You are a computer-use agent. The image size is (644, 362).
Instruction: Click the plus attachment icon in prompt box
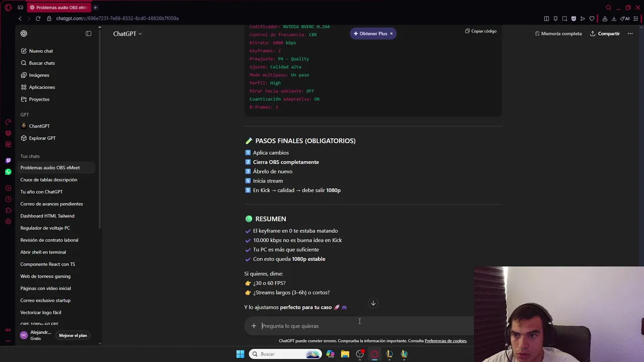coord(254,326)
